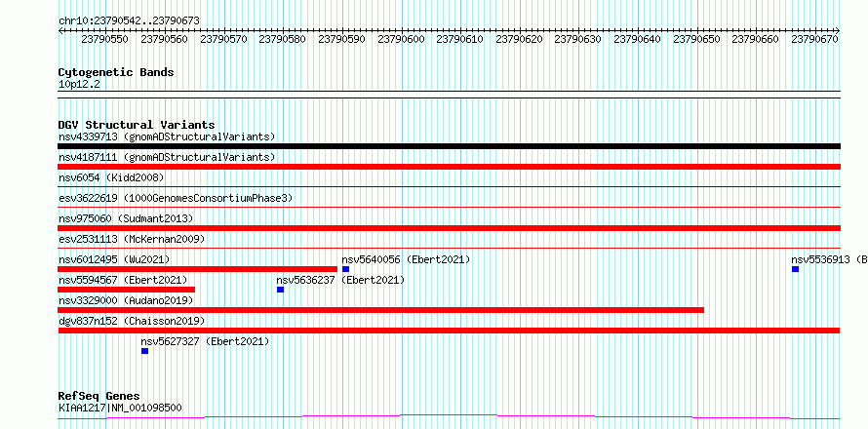This screenshot has height=429, width=868.
Task: Select the dgv837n152 (Chaisson2019) red bar
Action: point(449,331)
